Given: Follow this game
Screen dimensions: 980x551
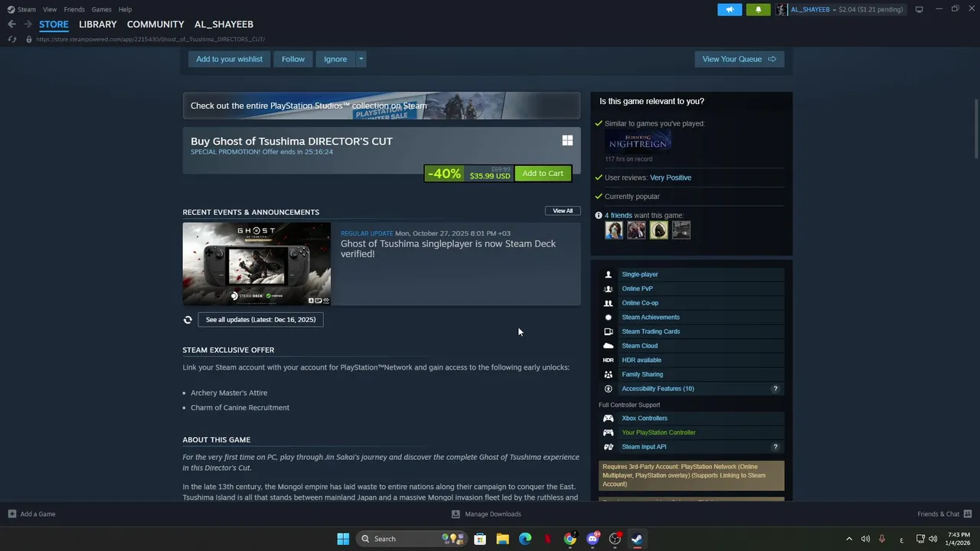Looking at the screenshot, I should [x=292, y=59].
